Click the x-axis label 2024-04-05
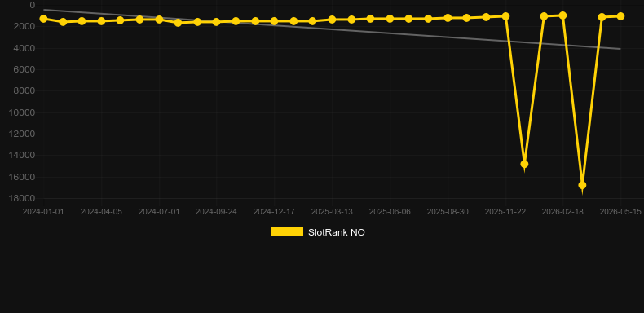The width and height of the screenshot is (644, 313). tap(101, 212)
